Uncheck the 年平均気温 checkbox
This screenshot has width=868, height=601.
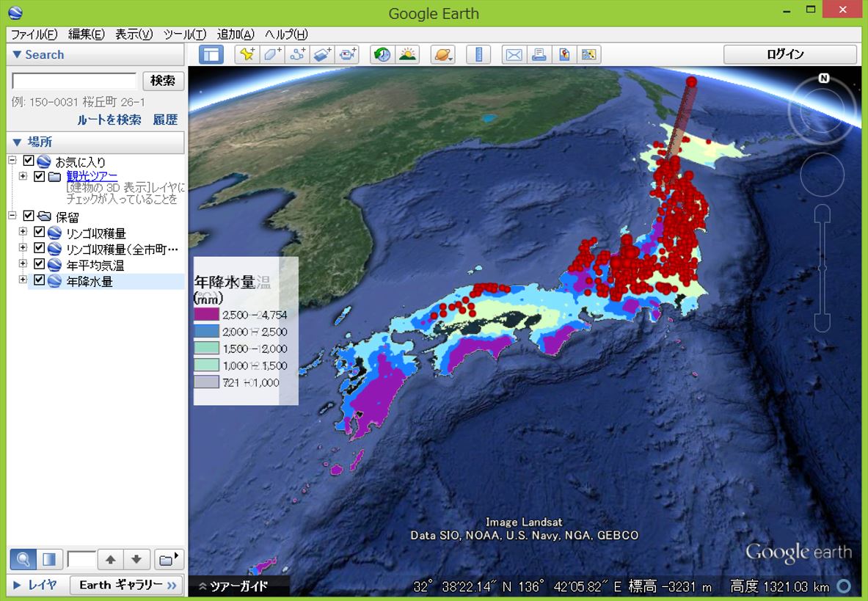coord(40,263)
